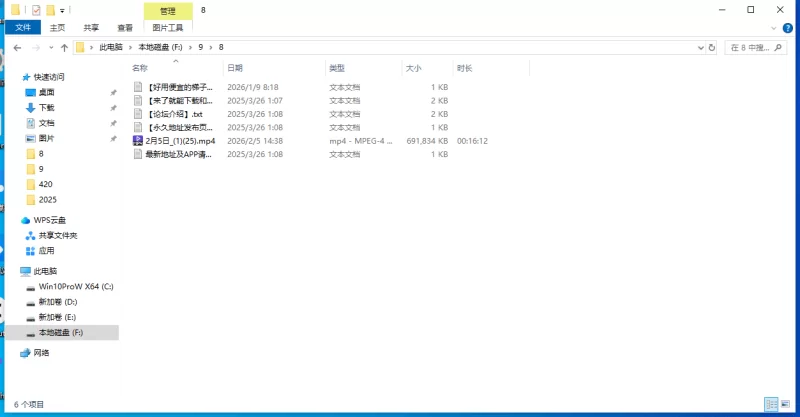The image size is (800, 417).
Task: Click 本地磁盘 (F:) in the address bar
Action: (160, 47)
